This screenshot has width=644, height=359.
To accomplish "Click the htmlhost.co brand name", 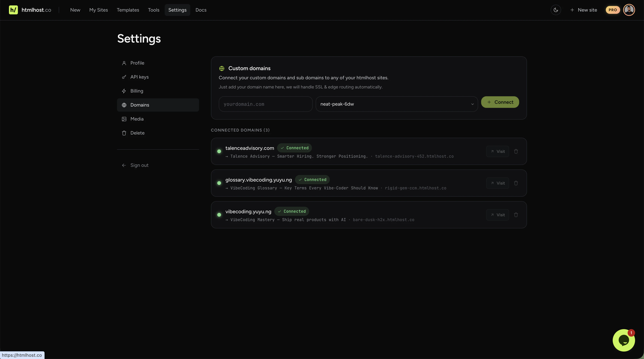I will click(x=37, y=10).
